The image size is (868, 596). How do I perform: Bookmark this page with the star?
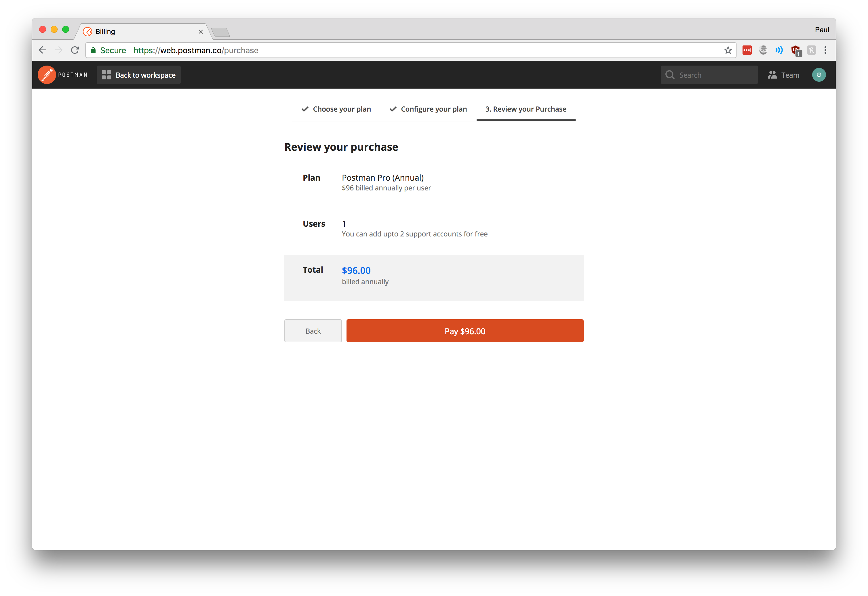click(x=728, y=50)
